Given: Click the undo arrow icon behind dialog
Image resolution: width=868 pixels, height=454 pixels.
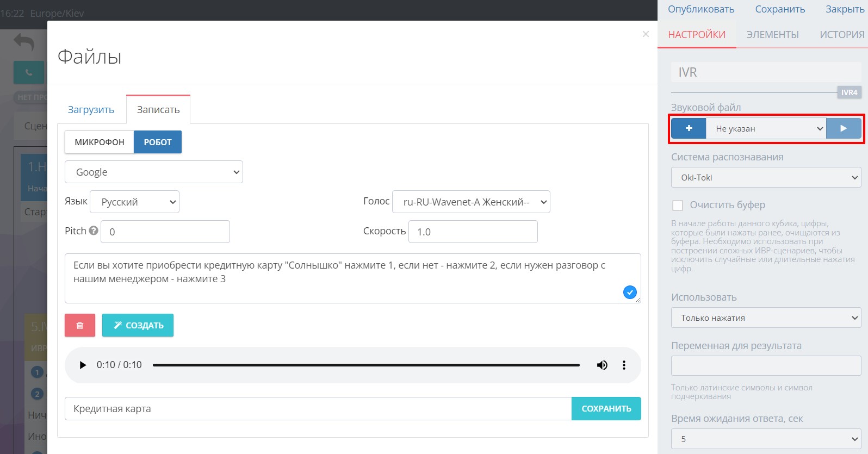Looking at the screenshot, I should point(24,42).
